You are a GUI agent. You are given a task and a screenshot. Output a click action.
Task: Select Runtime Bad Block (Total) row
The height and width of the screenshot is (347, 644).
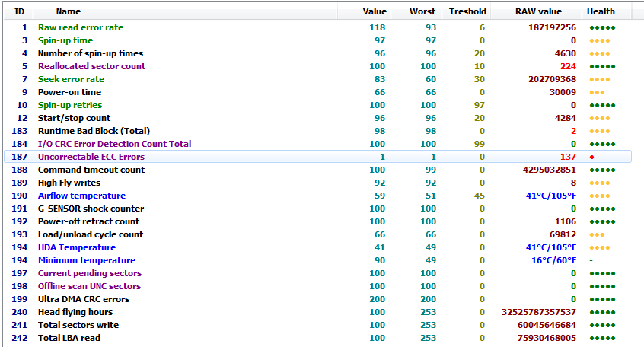coord(317,131)
